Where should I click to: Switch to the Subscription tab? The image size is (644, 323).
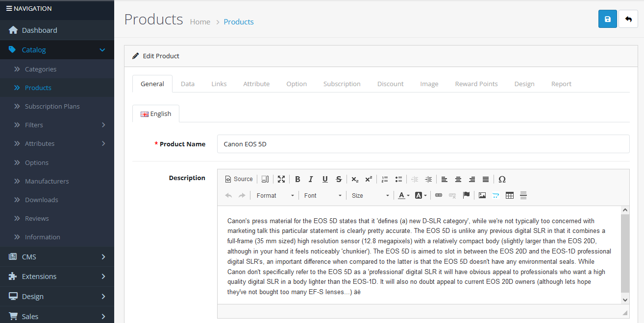(342, 84)
